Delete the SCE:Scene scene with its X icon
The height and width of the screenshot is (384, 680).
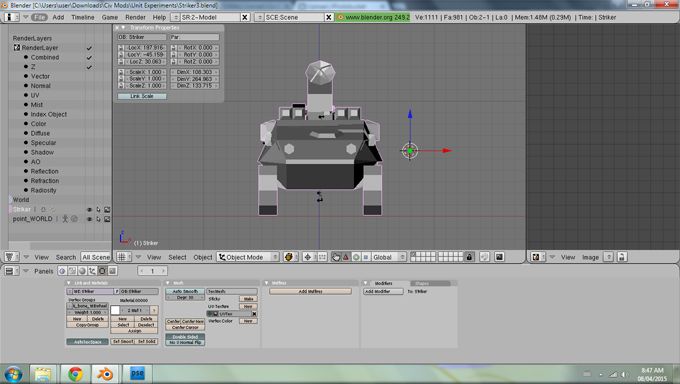tap(329, 17)
